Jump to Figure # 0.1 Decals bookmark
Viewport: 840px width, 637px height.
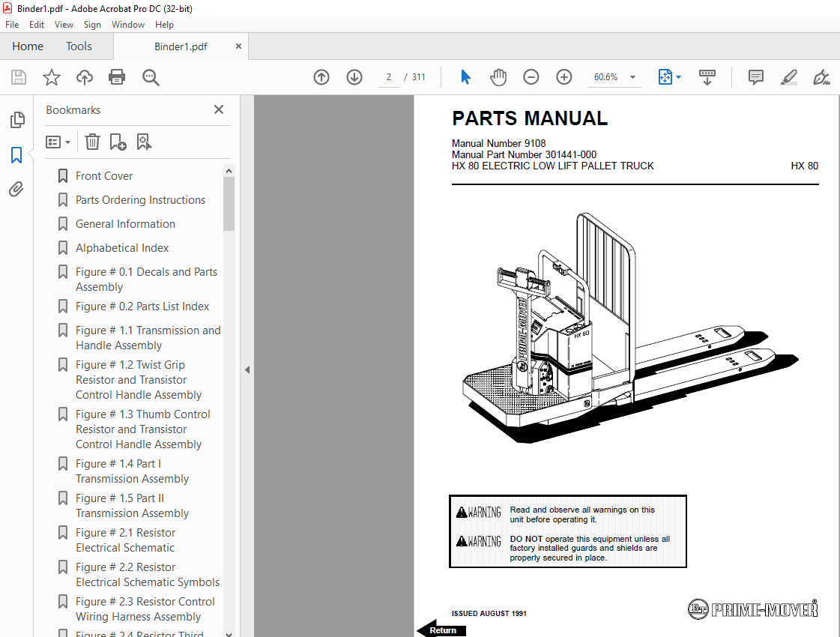point(146,279)
